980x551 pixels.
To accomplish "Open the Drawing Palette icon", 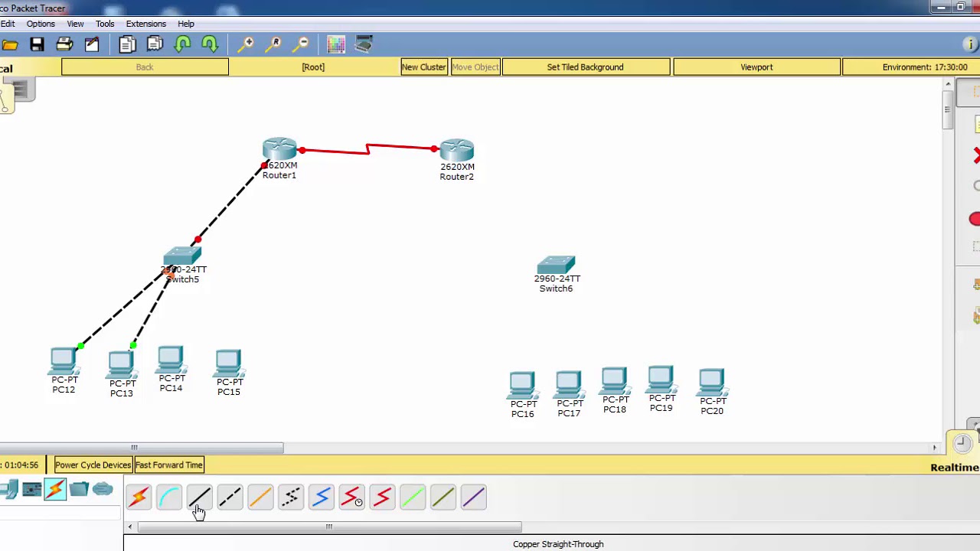I will [x=336, y=44].
